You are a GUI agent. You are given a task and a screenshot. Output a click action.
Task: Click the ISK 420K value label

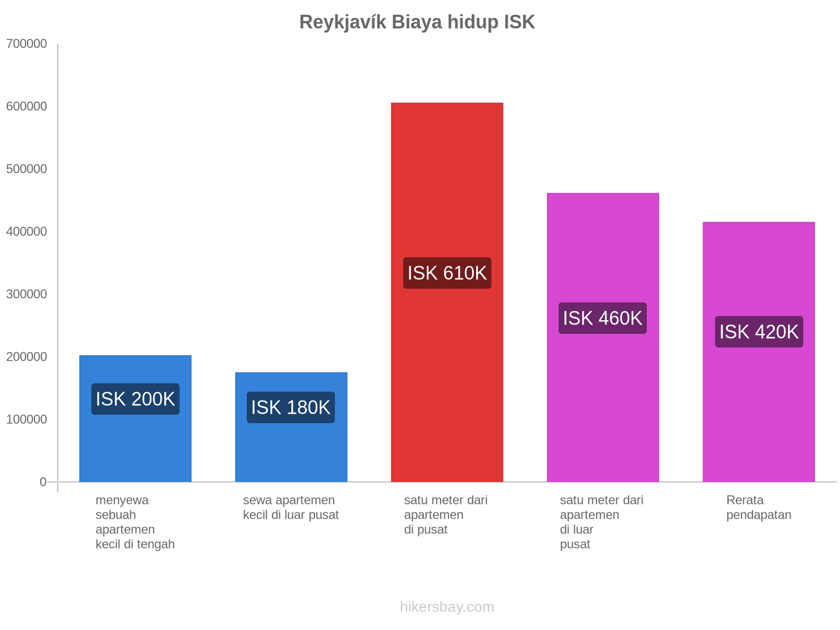759,332
